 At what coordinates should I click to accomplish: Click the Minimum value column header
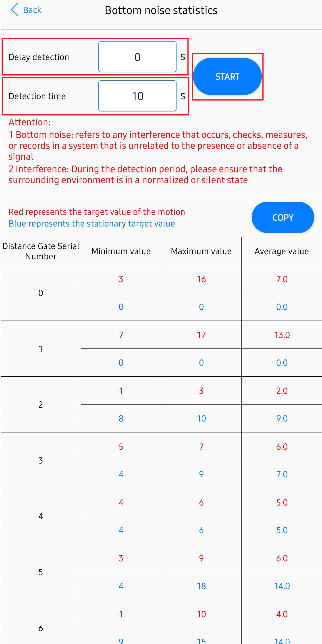pyautogui.click(x=121, y=251)
